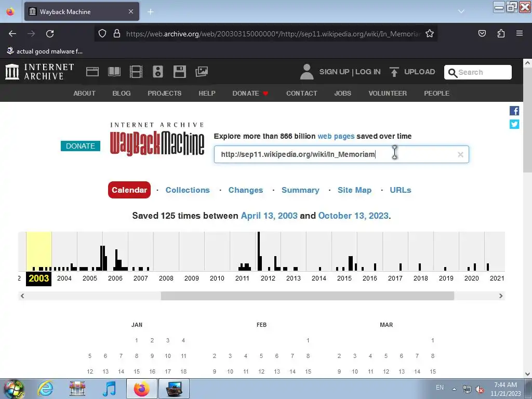Share page via Facebook icon
This screenshot has width=532, height=399.
click(514, 111)
